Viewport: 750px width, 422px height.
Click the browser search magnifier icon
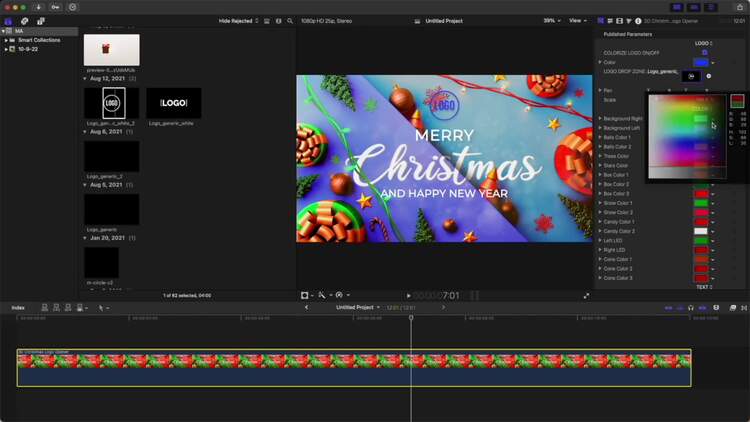290,21
